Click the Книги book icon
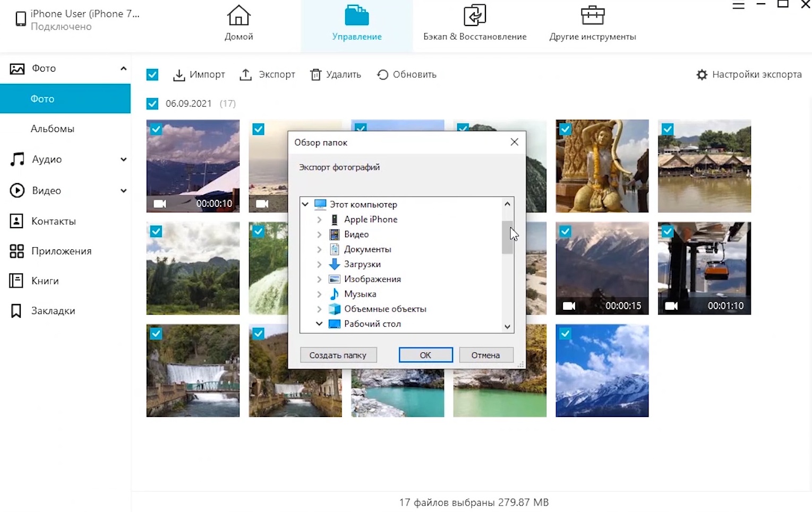Image resolution: width=812 pixels, height=512 pixels. [x=16, y=281]
